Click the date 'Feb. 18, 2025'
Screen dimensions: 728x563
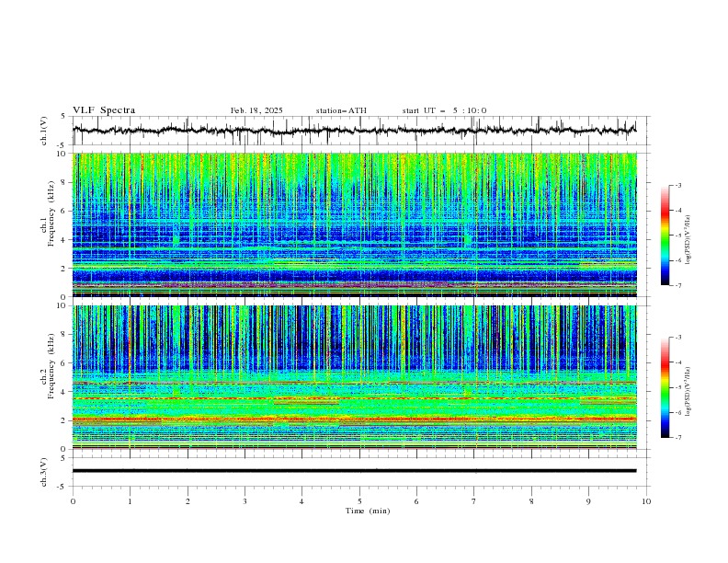pos(256,110)
